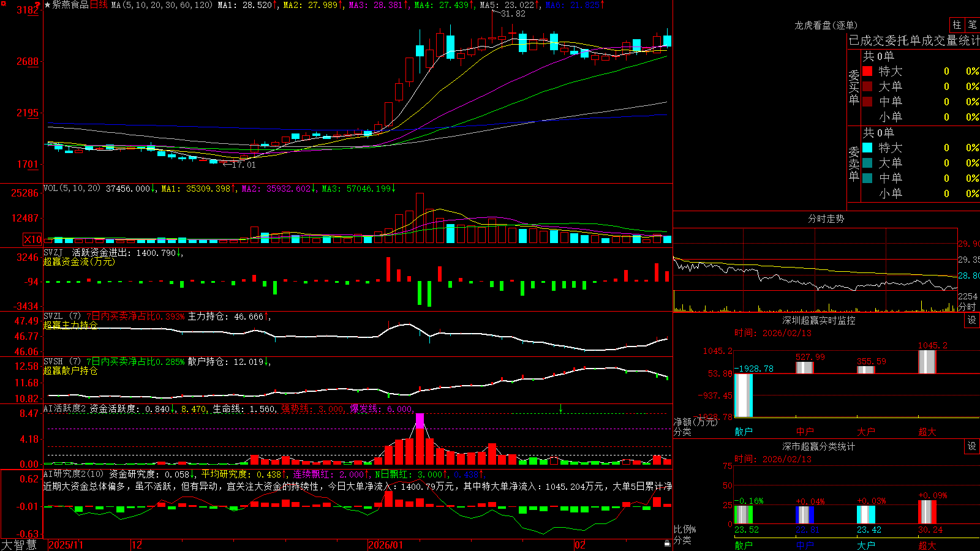The image size is (980, 551).
Task: Click the 深圳超赢实时监控 panel title
Action: tap(818, 320)
